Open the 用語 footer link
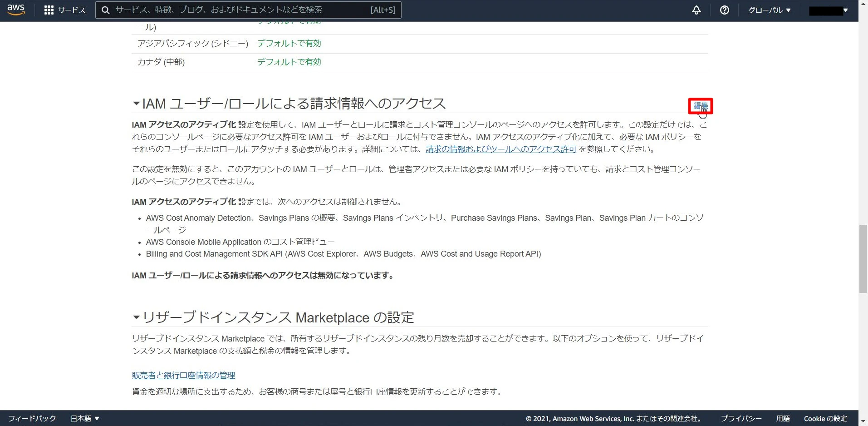This screenshot has width=868, height=426. 783,418
